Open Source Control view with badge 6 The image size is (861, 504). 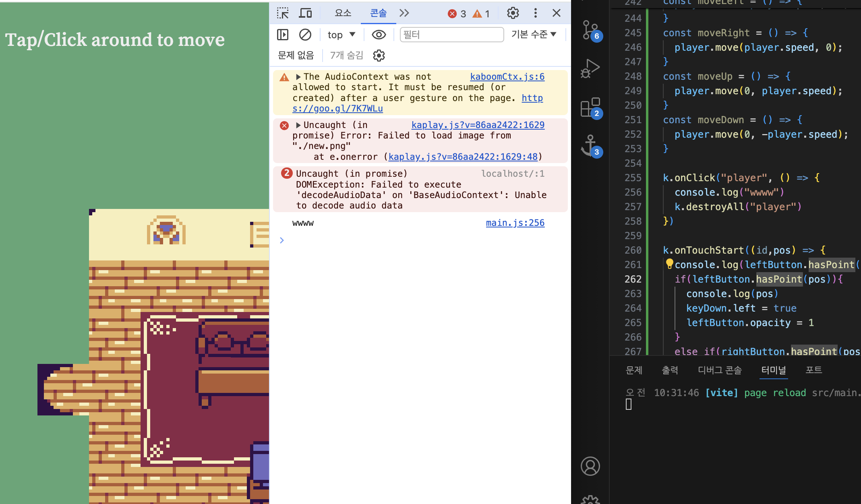590,30
